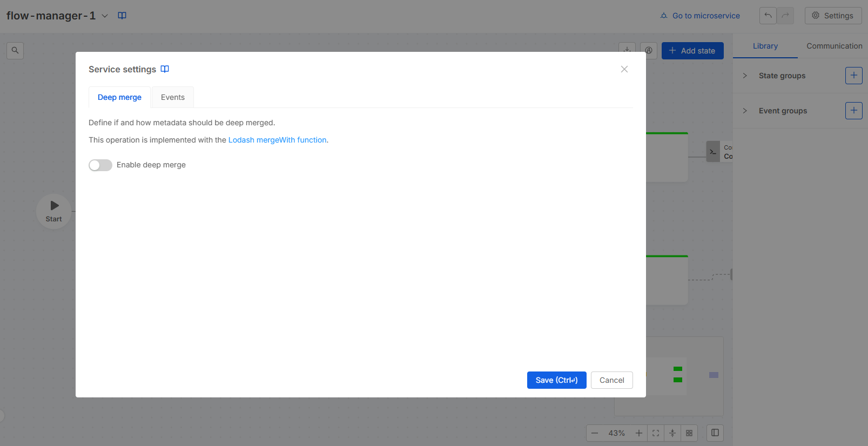Go to microservice link

pos(700,16)
